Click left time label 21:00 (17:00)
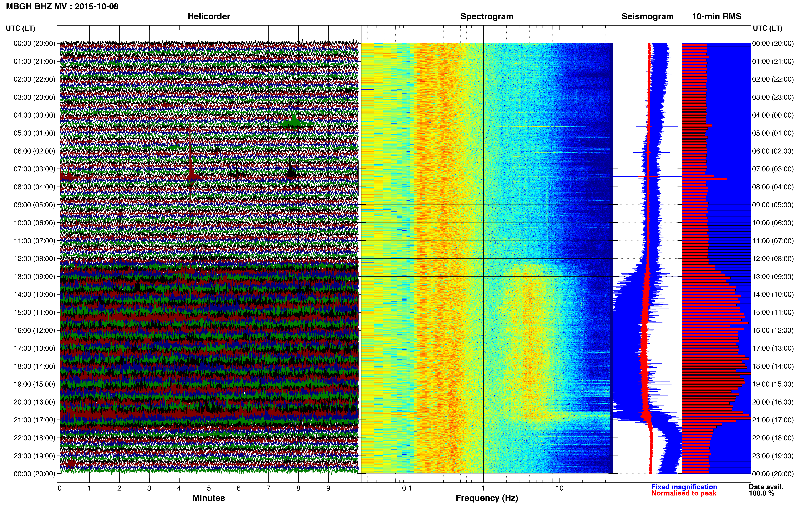 tap(34, 420)
